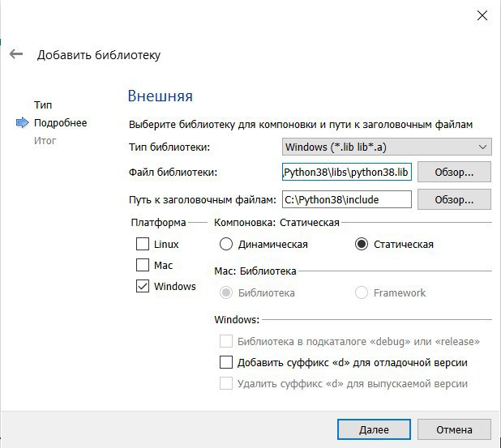Click the Добавить библиотеку title text
Screen dimensions: 501x448
click(99, 55)
